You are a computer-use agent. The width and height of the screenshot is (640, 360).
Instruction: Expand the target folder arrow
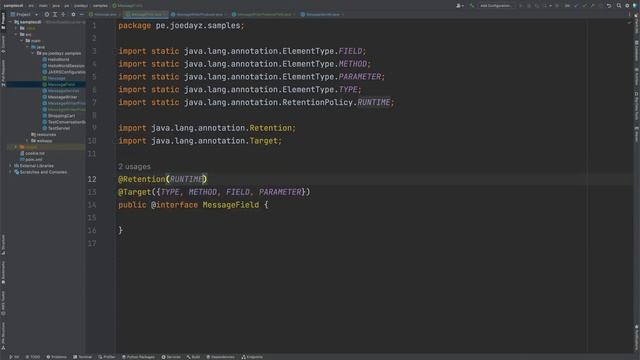(16, 147)
